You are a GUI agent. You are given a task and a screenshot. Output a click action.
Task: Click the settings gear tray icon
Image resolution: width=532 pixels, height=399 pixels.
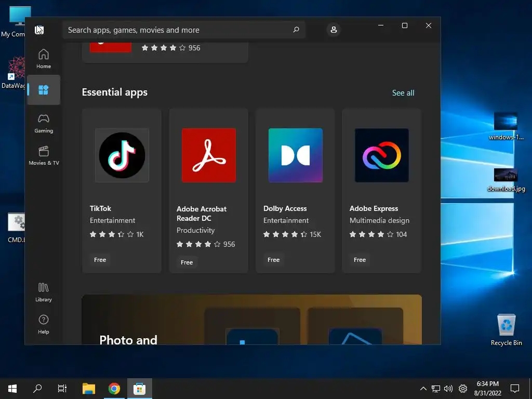tap(463, 389)
